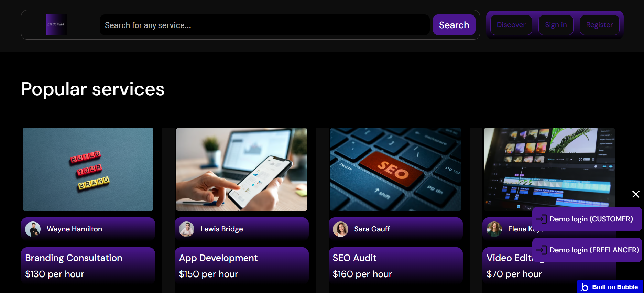Dismiss the demo login popup with X
This screenshot has width=644, height=293.
tap(636, 194)
